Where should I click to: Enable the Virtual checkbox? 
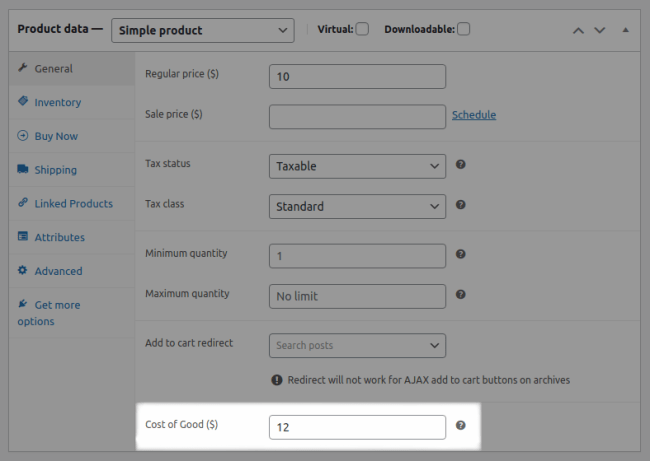click(362, 29)
